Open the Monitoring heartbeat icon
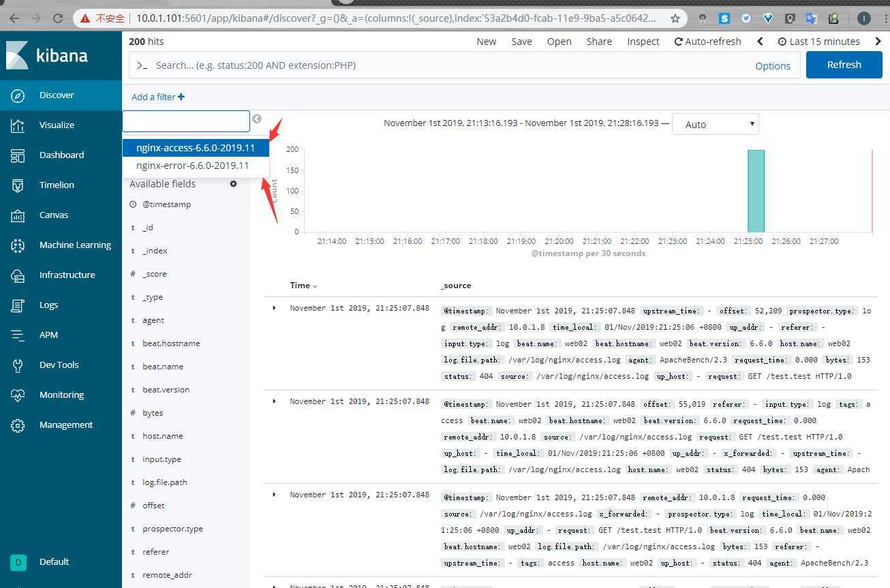This screenshot has height=588, width=890. (18, 395)
